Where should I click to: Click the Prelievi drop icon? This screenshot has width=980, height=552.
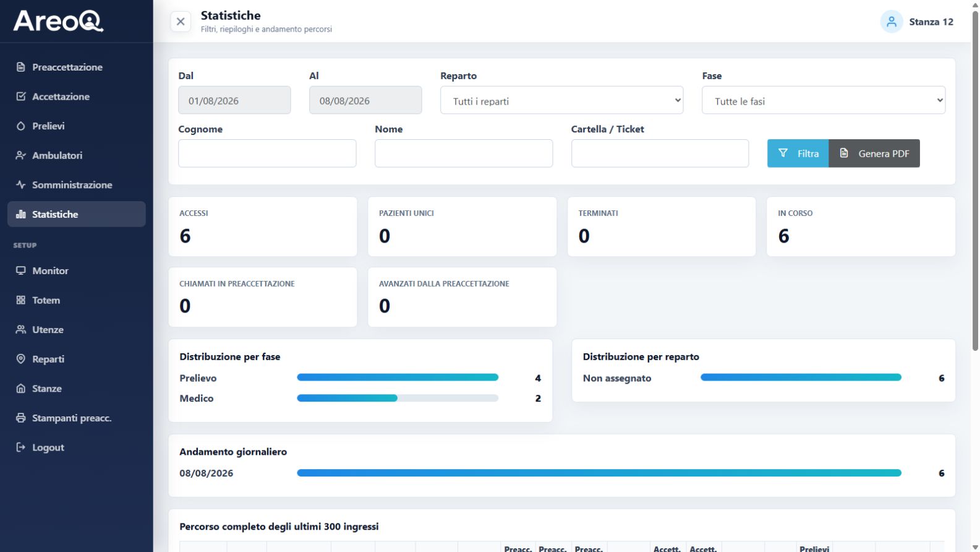[x=20, y=126]
